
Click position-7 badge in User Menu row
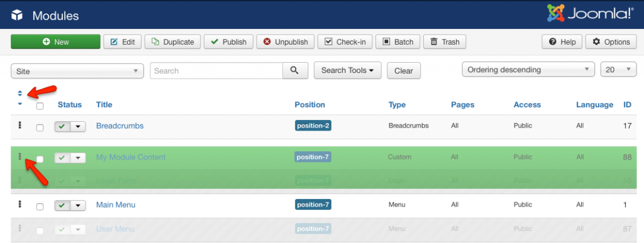pyautogui.click(x=313, y=229)
